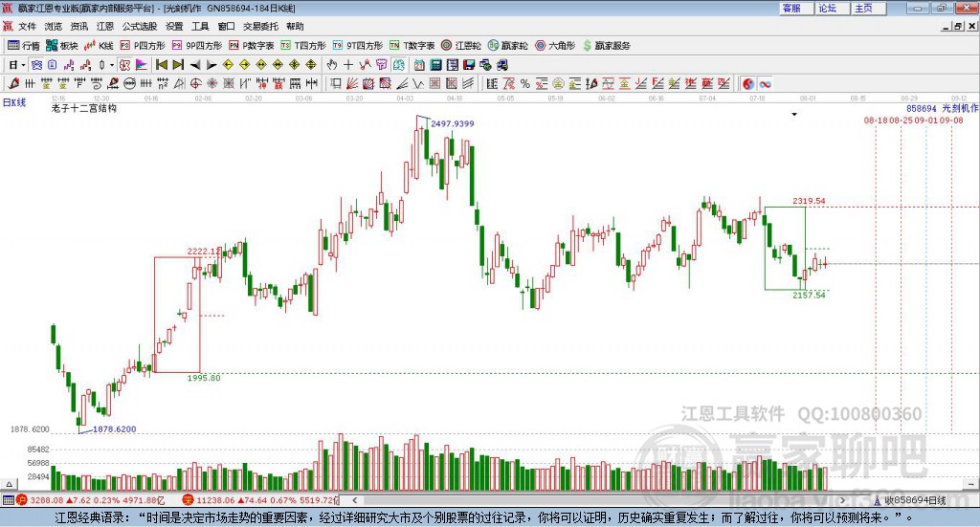Open the 公式选股 menu
Image resolution: width=980 pixels, height=527 pixels.
tap(140, 26)
